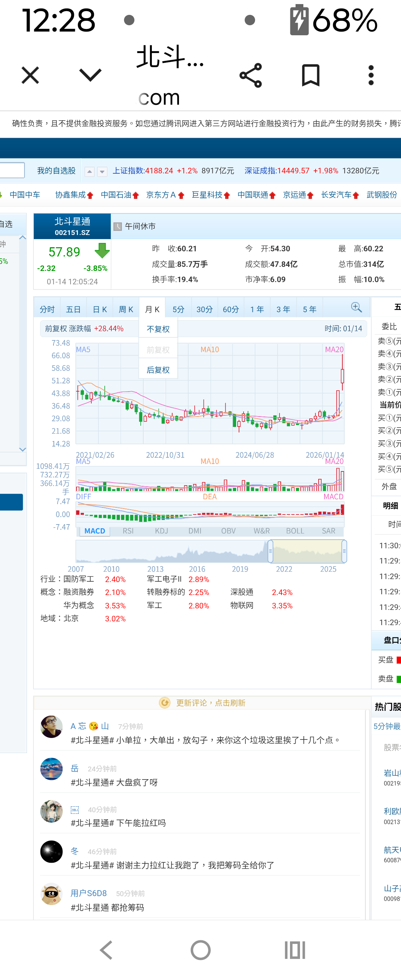Close the browser tab with X icon
Screen dimensions: 401x980
(30, 75)
